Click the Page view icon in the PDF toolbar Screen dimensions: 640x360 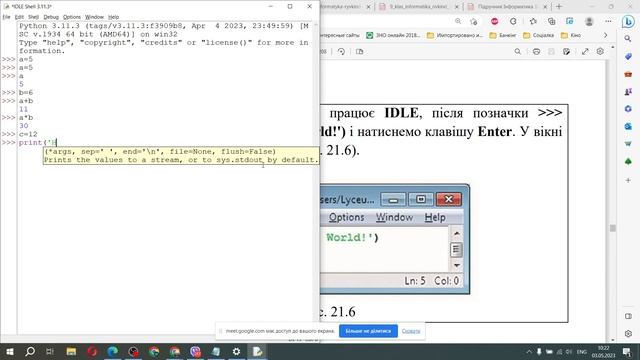point(360,51)
